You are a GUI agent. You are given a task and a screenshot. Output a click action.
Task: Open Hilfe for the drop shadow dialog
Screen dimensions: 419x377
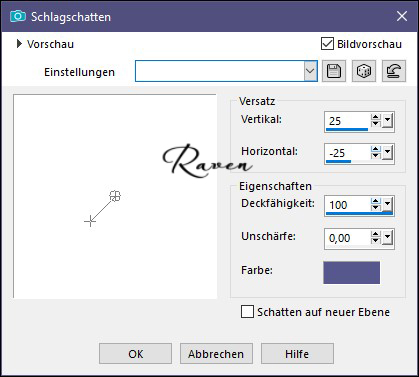pos(297,354)
